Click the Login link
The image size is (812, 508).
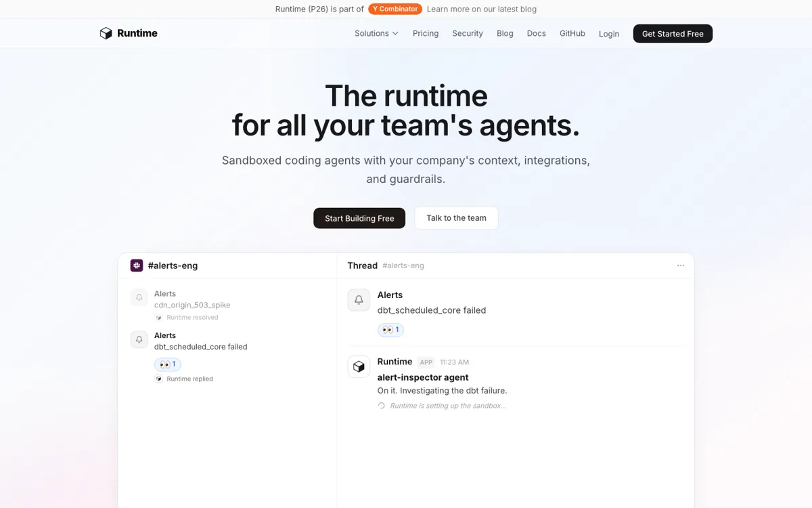pyautogui.click(x=609, y=34)
